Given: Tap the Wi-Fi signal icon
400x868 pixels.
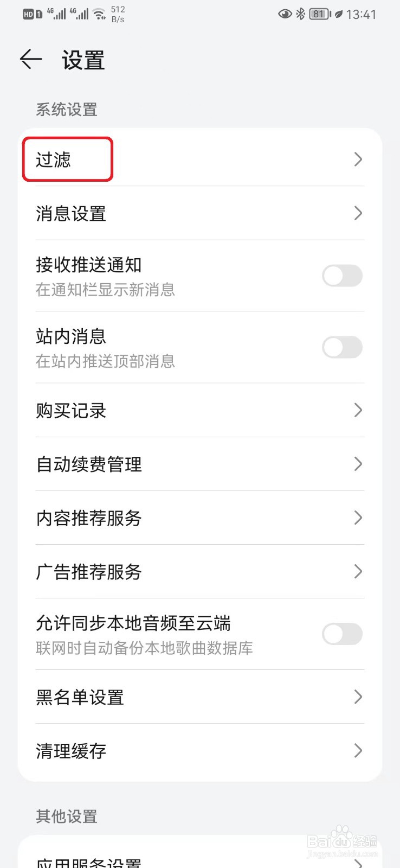Looking at the screenshot, I should (99, 14).
